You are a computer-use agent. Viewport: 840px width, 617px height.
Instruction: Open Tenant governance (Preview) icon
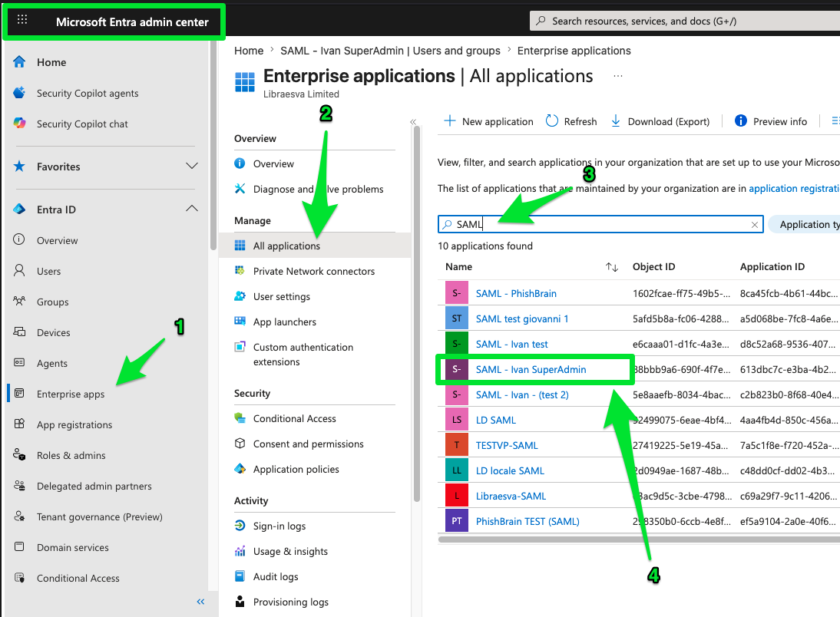coord(19,516)
